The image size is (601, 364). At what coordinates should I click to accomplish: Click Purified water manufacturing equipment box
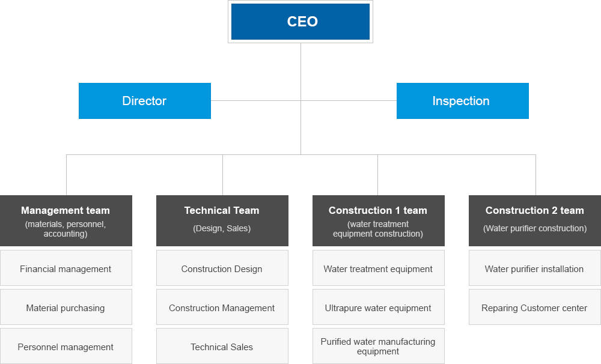379,347
